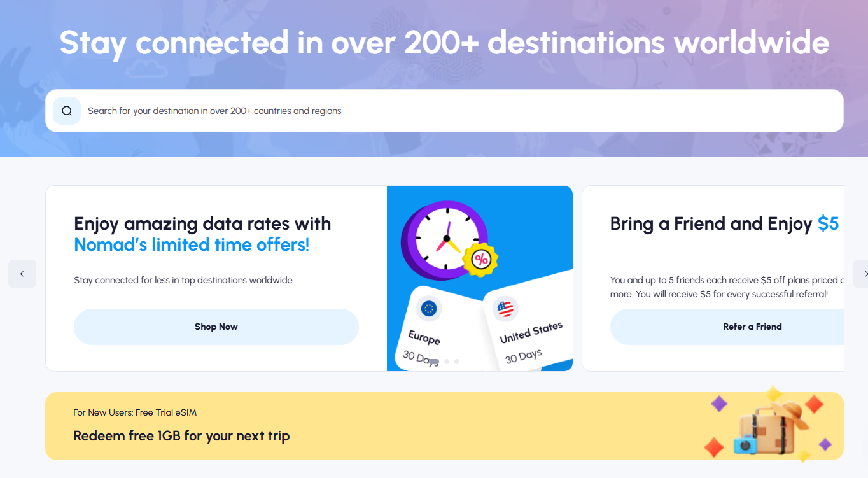The image size is (868, 478).
Task: Select the second carousel indicator dot
Action: 447,362
